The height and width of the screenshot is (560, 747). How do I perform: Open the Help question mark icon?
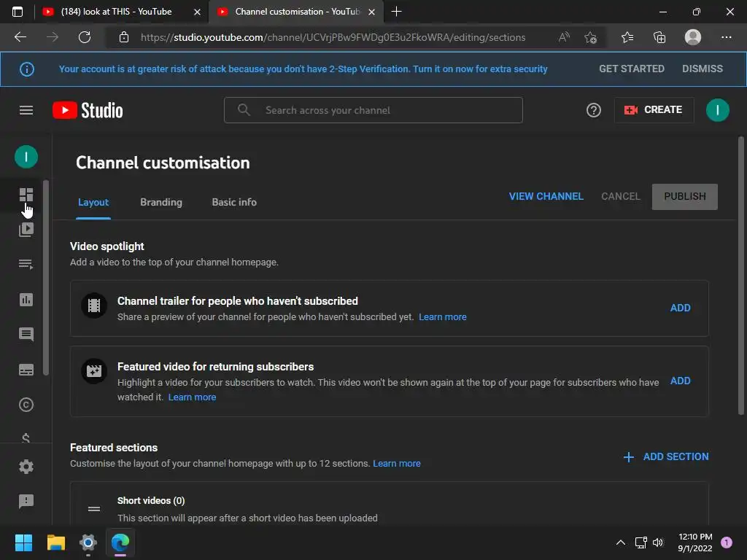pos(593,111)
